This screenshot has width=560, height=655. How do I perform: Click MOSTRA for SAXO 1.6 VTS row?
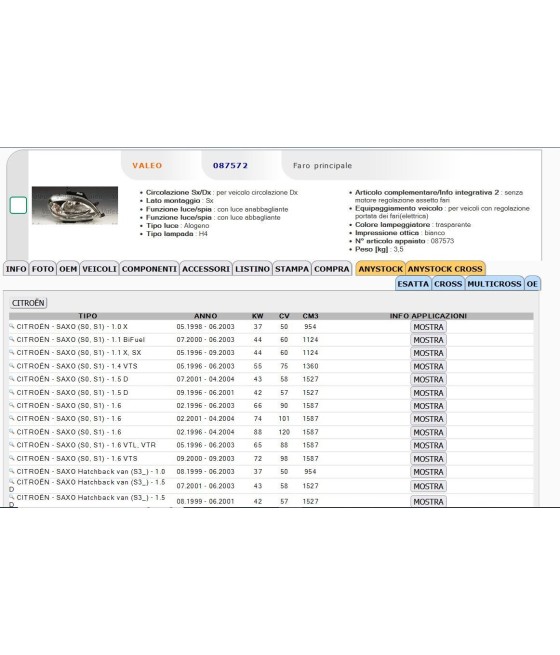click(x=428, y=459)
